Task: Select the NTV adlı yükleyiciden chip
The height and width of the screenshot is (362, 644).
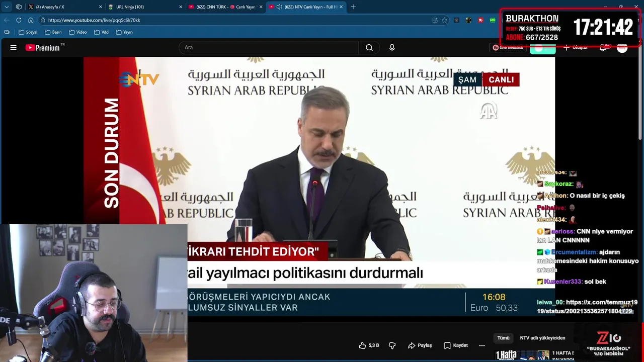Action: coord(542,338)
